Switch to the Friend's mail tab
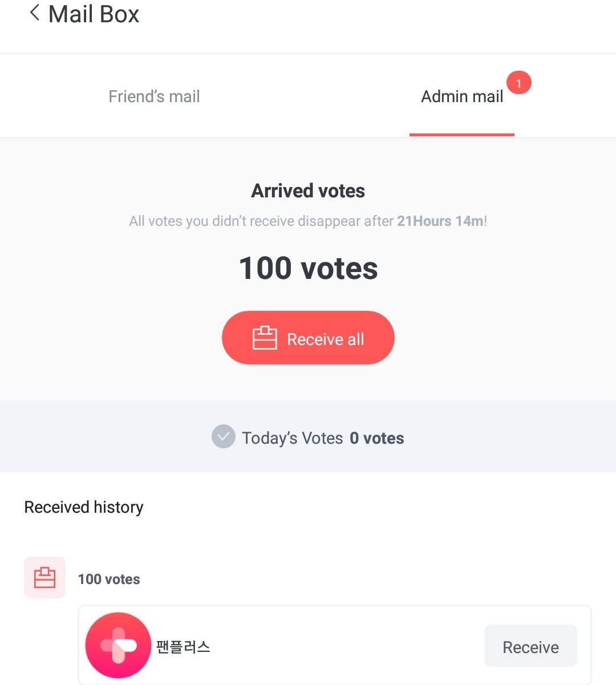The image size is (616, 685). click(x=154, y=96)
